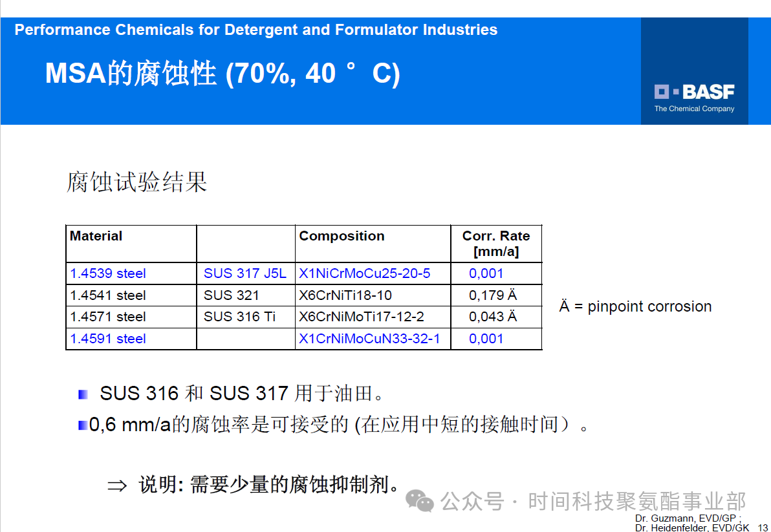The image size is (771, 532).
Task: Click the heading '腐蚀试验结果'
Action: (x=136, y=182)
